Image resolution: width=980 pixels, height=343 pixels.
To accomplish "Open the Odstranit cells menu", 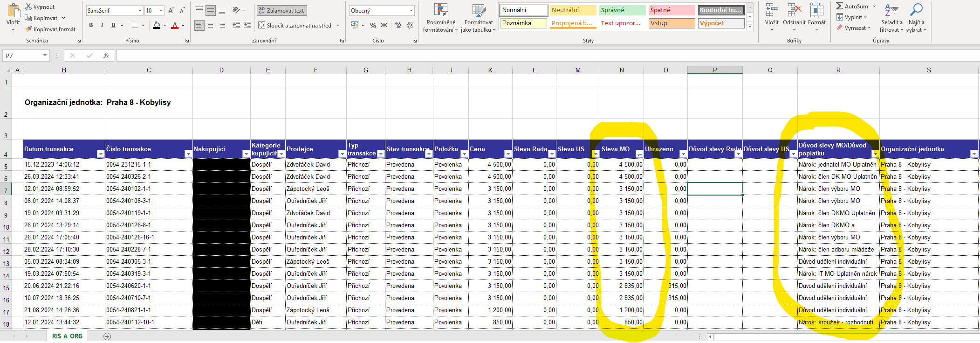I will click(794, 18).
